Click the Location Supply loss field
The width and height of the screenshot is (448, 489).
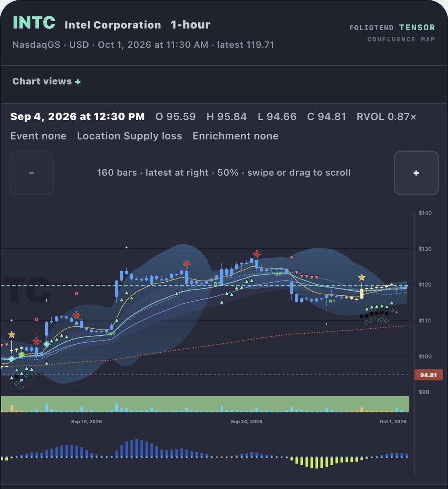pos(129,136)
